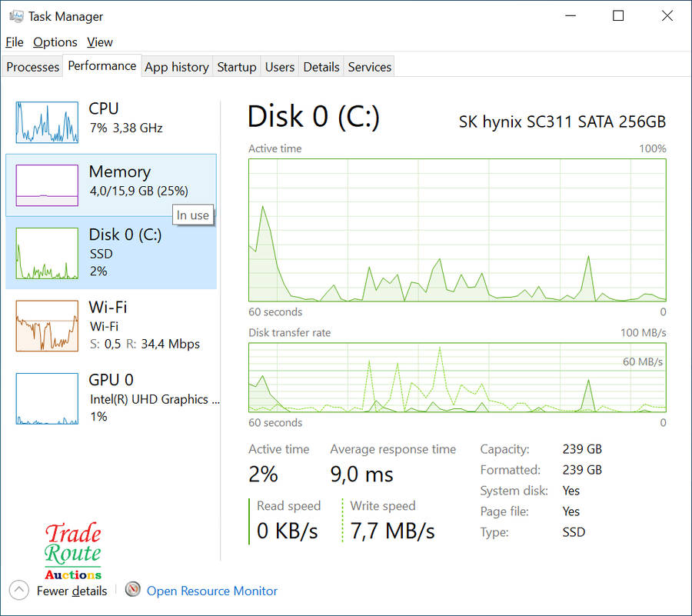
Task: Select the Memory usage mini graph
Action: (x=47, y=185)
